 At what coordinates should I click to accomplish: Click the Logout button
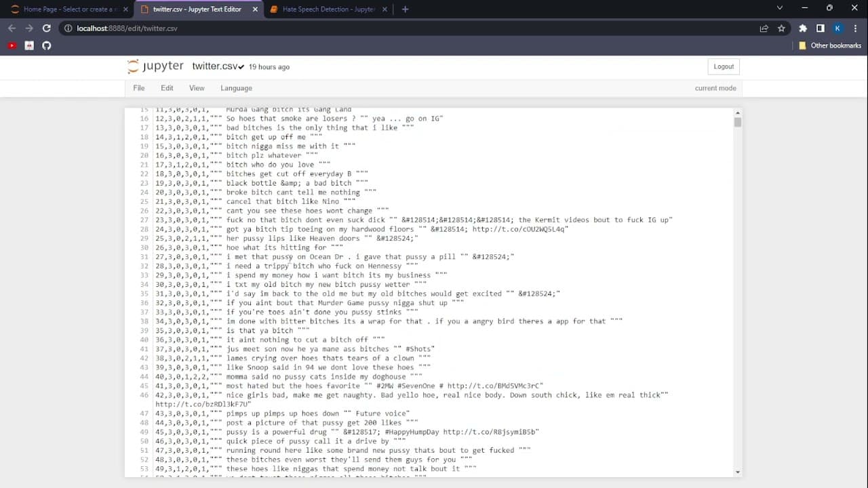tap(724, 66)
